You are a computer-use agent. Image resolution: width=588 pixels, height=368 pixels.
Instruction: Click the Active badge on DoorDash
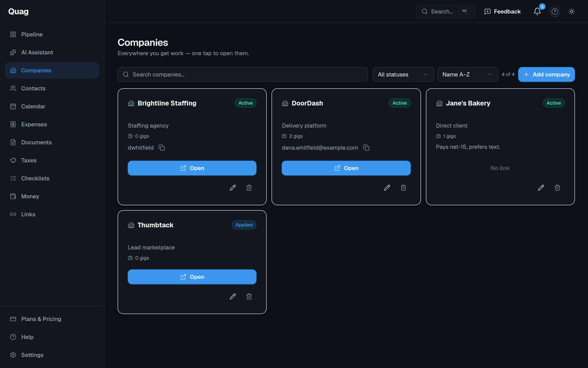pos(399,103)
